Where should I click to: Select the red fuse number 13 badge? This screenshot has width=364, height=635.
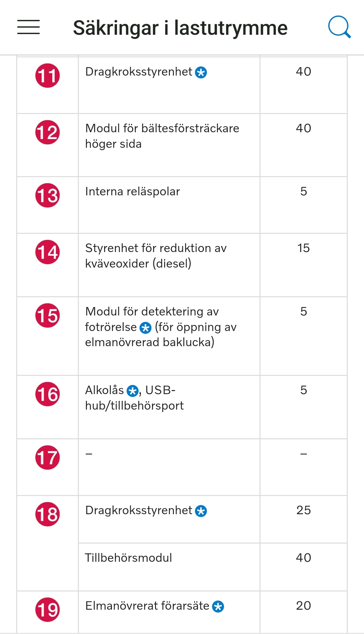click(48, 195)
